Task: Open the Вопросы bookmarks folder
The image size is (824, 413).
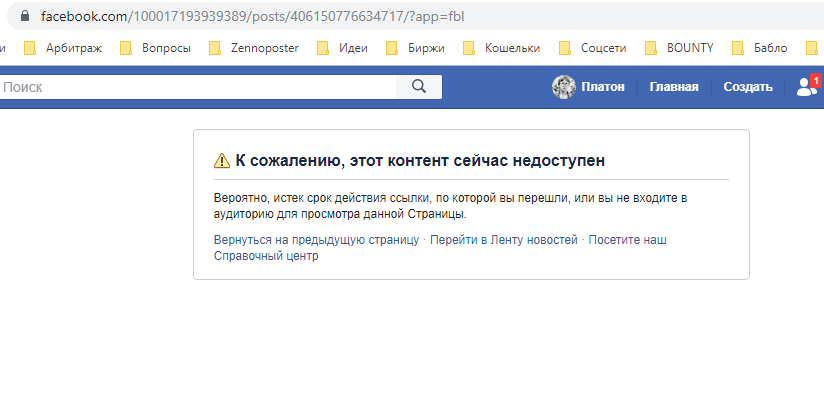Action: (156, 48)
